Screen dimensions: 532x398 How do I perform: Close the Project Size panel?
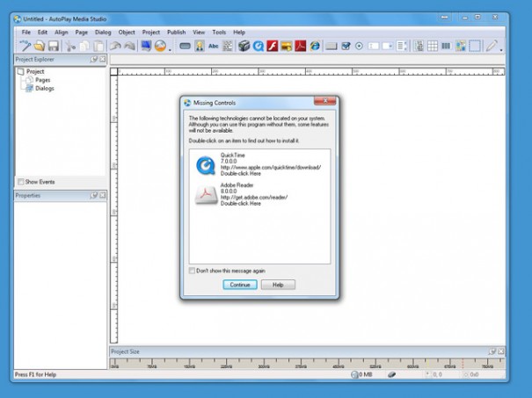click(501, 351)
